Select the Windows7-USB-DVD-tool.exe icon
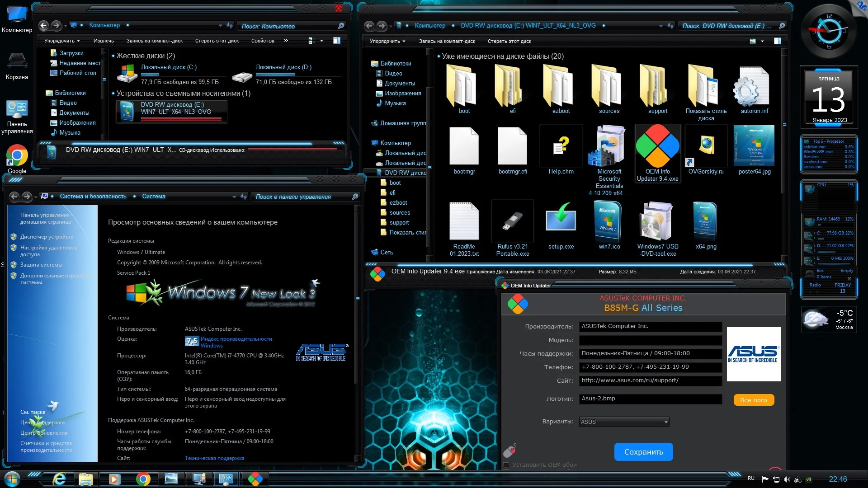This screenshot has height=488, width=868. (x=657, y=222)
